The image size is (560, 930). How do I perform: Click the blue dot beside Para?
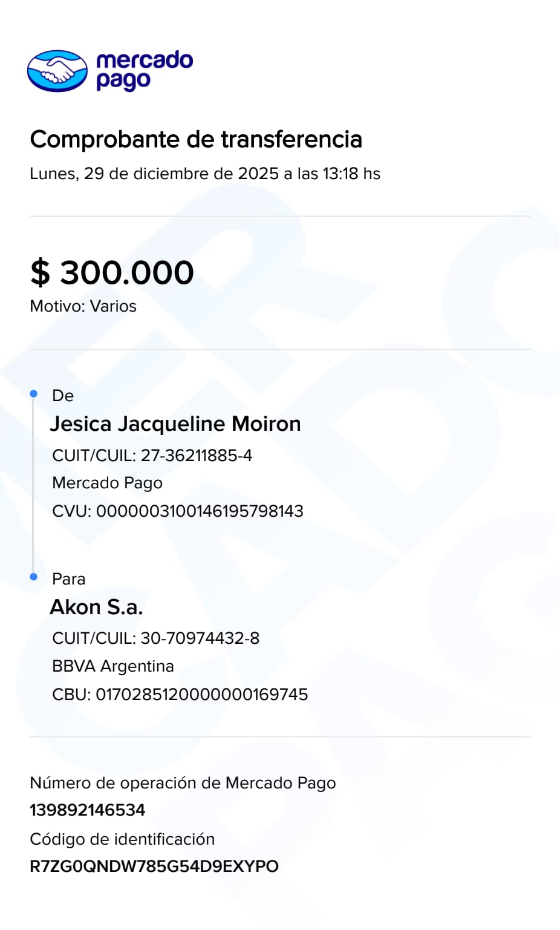click(34, 577)
